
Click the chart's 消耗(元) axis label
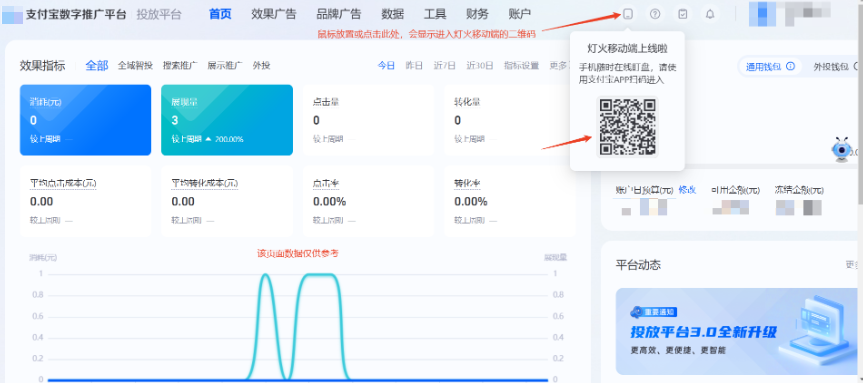coord(43,257)
